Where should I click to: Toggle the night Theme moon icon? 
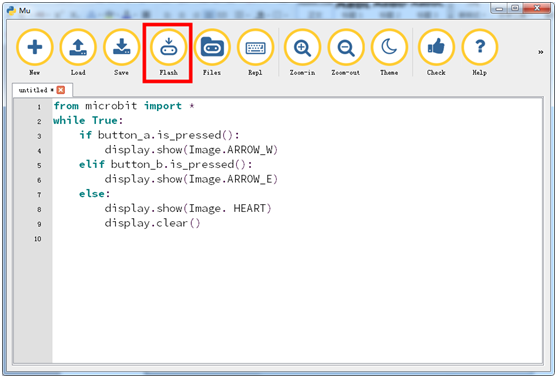pos(389,47)
